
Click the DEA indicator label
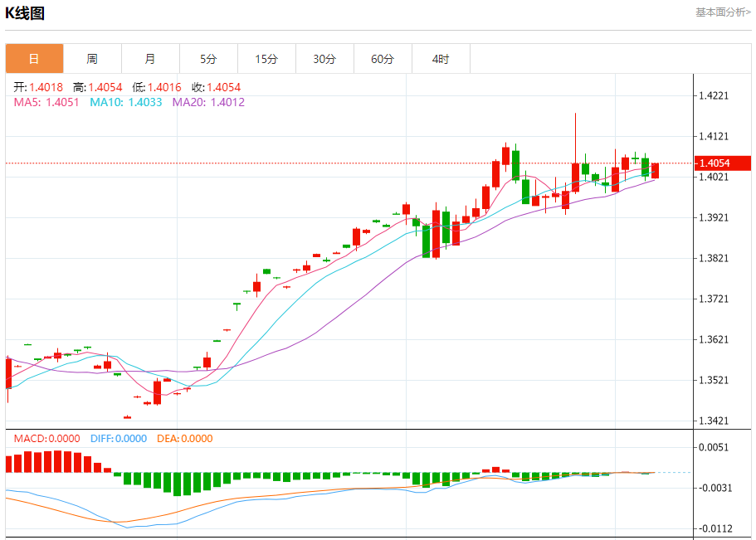pyautogui.click(x=186, y=439)
